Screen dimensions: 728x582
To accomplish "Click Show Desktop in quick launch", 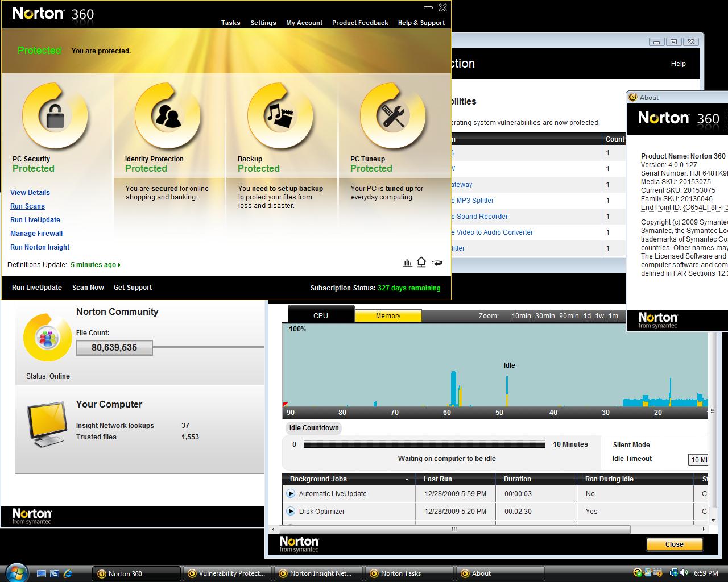I will [x=41, y=573].
